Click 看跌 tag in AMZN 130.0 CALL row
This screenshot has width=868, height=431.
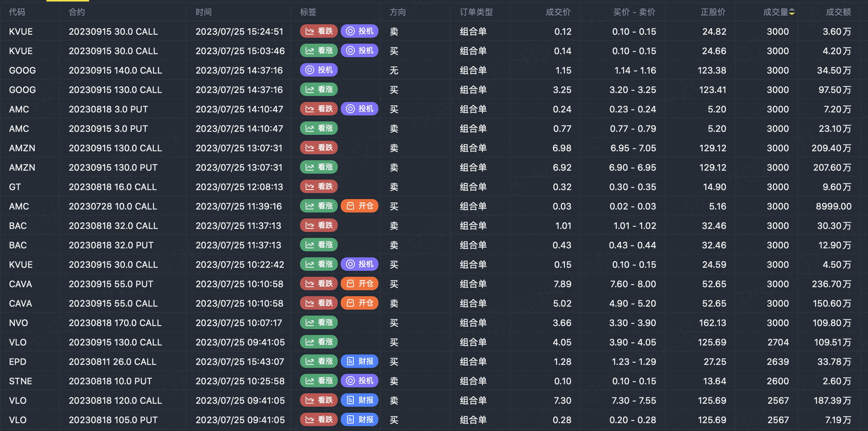point(319,148)
